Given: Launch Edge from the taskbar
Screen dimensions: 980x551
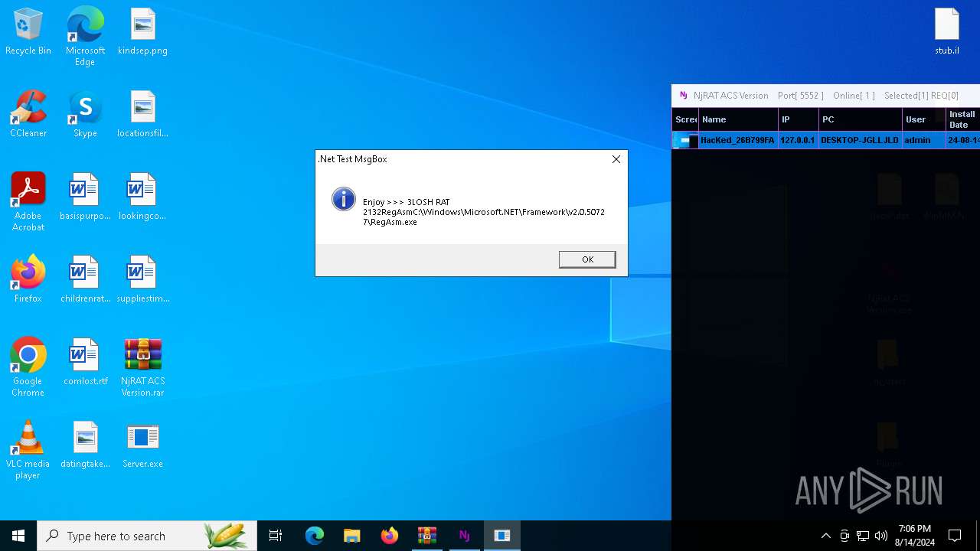Looking at the screenshot, I should [x=315, y=536].
